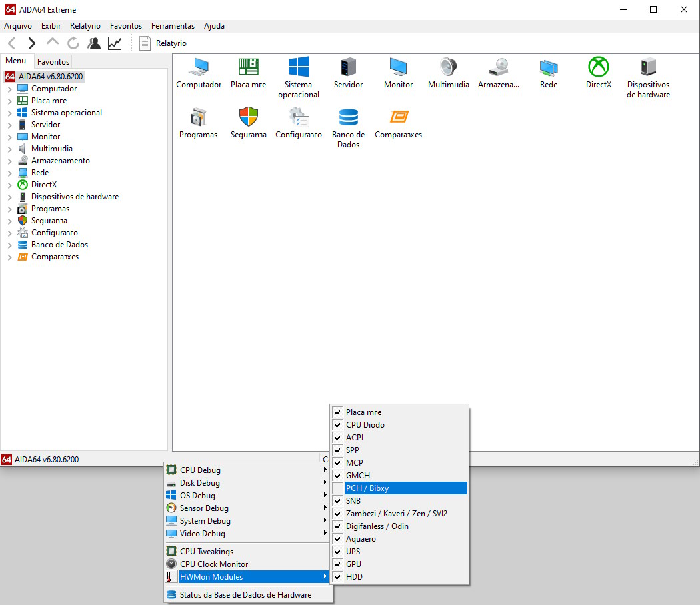Click the AIDA64 icon in the status bar
The height and width of the screenshot is (605, 700).
(7, 460)
